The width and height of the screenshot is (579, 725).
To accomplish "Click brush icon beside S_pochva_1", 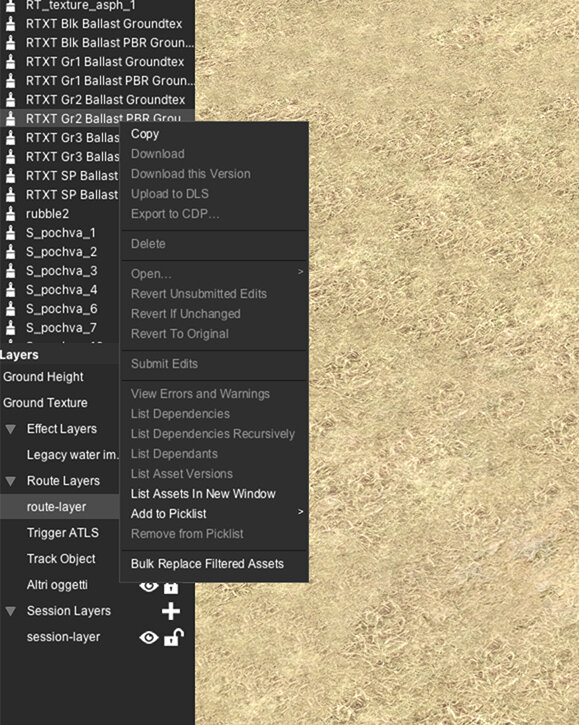I will click(x=10, y=233).
